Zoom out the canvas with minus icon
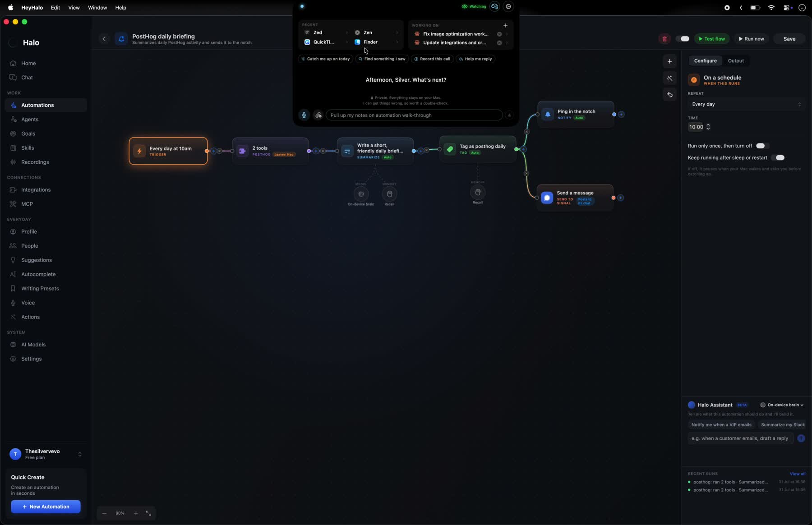 [104, 513]
